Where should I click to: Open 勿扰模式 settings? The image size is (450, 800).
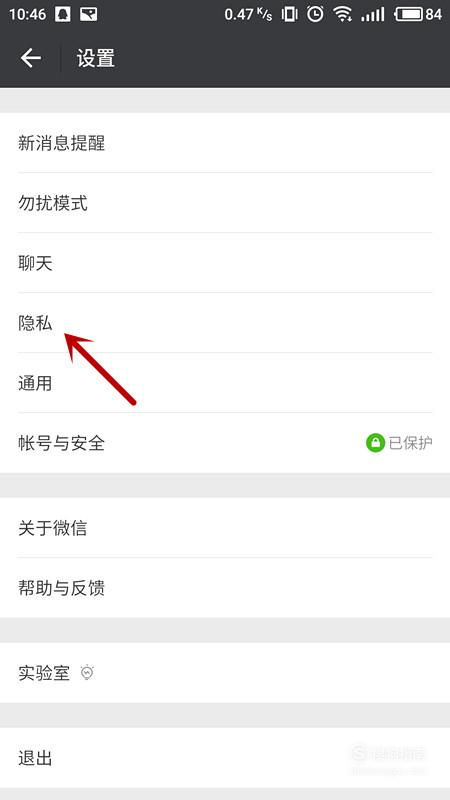225,203
